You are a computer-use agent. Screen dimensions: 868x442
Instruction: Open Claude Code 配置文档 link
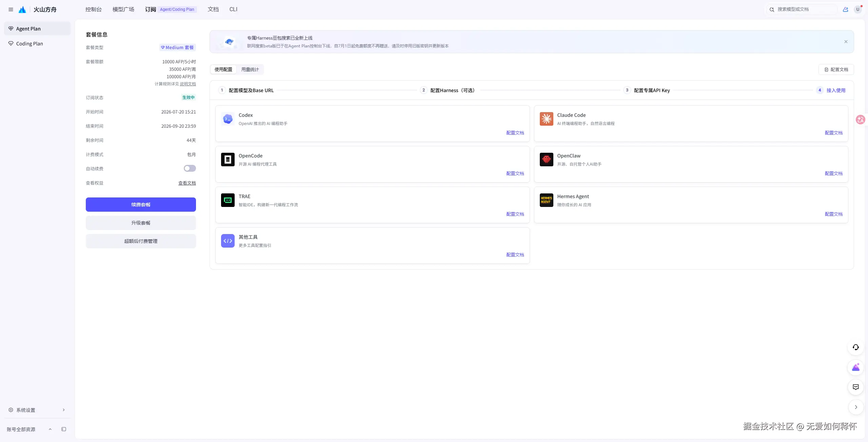pos(834,133)
